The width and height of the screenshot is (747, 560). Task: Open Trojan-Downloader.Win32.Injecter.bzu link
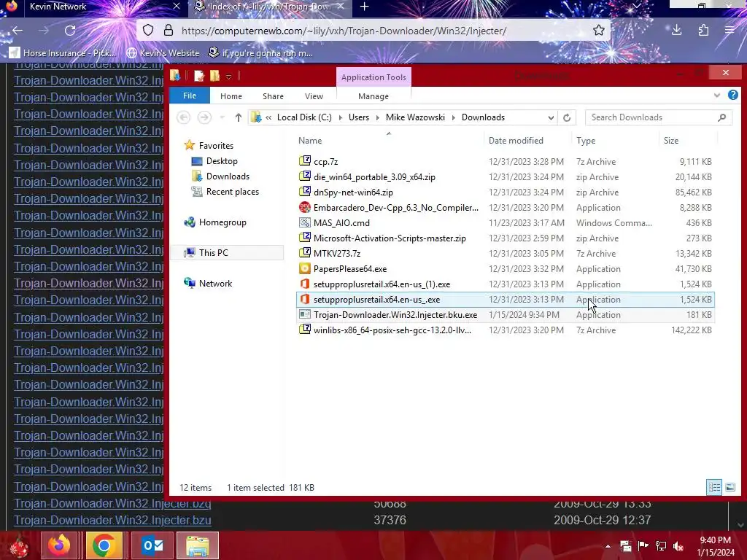(112, 520)
